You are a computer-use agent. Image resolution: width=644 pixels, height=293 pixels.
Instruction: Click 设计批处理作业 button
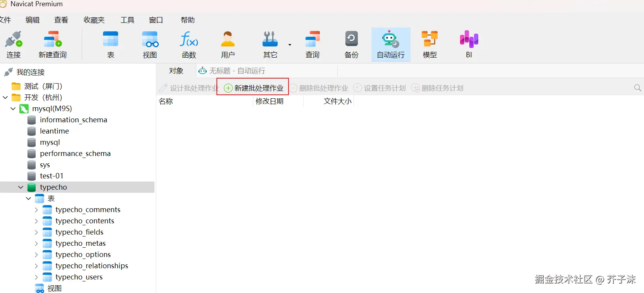click(189, 88)
